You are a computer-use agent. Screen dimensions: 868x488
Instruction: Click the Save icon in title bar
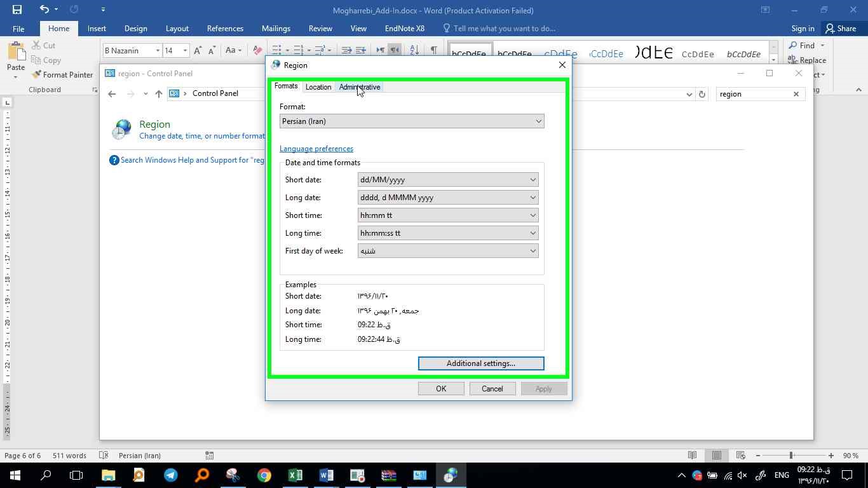click(x=17, y=10)
